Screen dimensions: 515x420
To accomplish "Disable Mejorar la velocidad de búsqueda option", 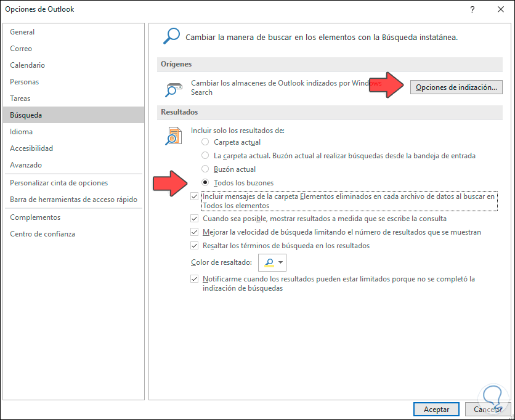I will pos(195,232).
